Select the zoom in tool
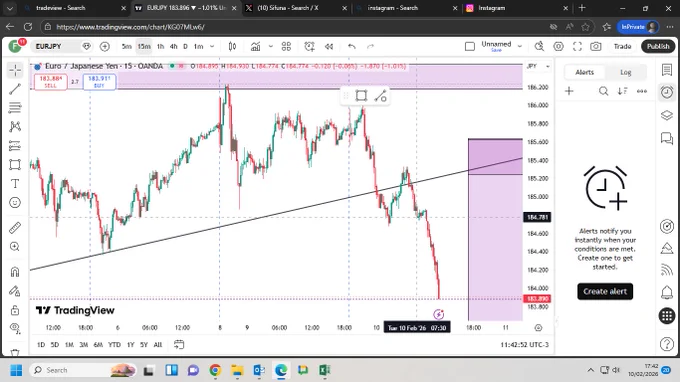Screen dimensions: 680x382 point(15,247)
